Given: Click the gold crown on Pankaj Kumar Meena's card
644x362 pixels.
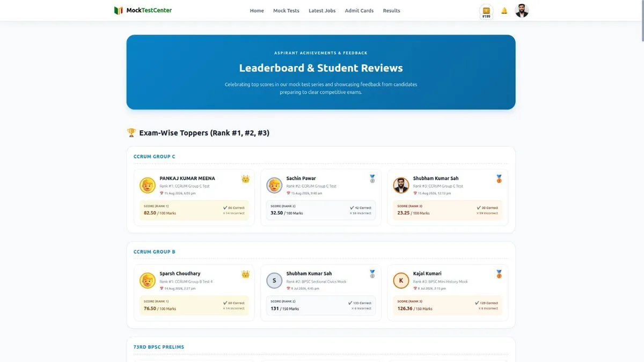Looking at the screenshot, I should tap(245, 179).
